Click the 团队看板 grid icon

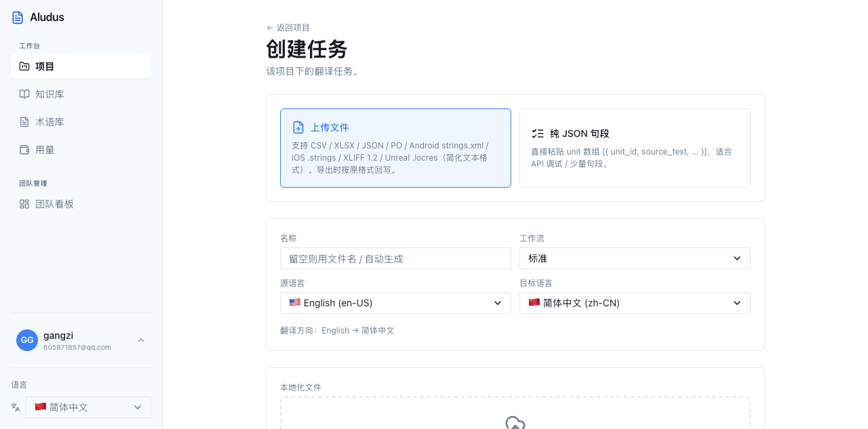24,204
